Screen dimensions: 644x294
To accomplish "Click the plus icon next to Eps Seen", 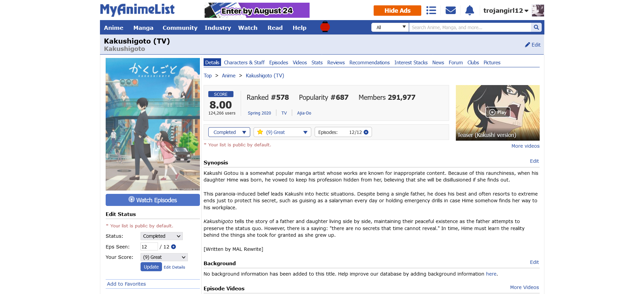I will click(173, 247).
